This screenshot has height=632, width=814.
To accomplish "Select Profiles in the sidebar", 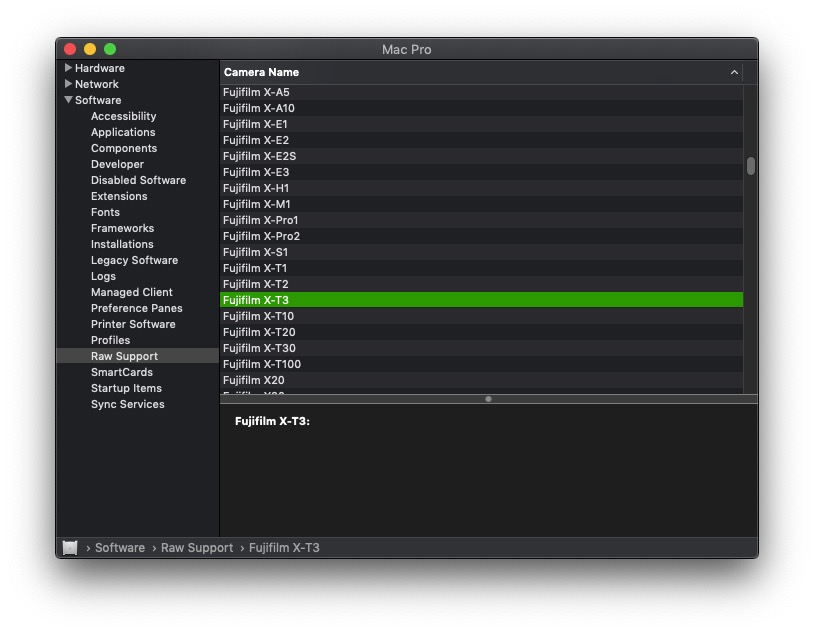I will 111,340.
